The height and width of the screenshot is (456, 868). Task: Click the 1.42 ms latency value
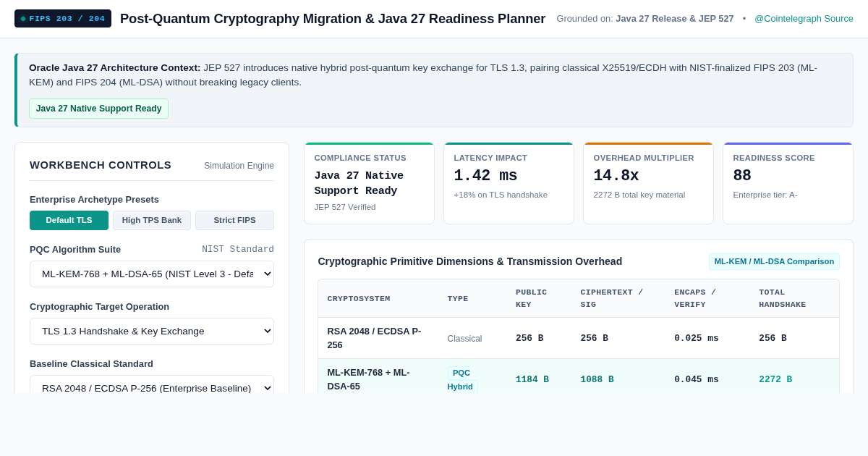(485, 176)
